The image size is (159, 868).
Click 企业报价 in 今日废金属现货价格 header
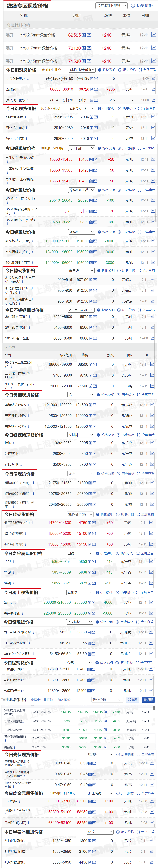click(55, 793)
